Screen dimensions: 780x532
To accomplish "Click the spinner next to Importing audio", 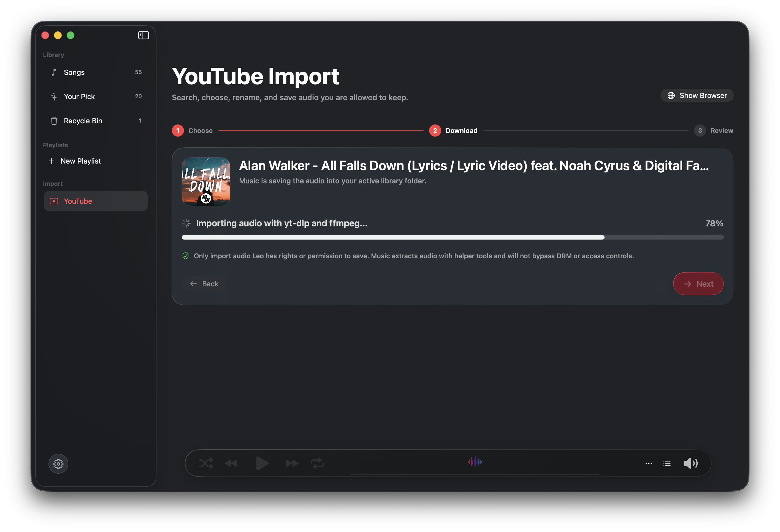I will click(186, 223).
